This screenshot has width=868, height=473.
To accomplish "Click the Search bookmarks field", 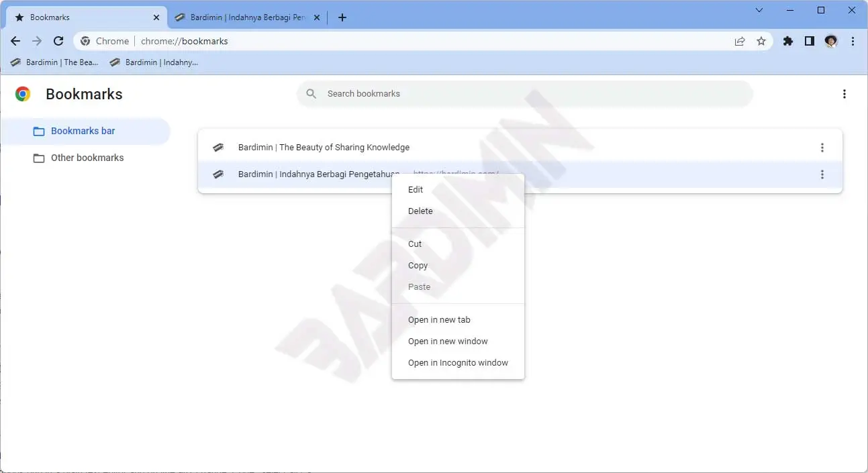I will (524, 94).
